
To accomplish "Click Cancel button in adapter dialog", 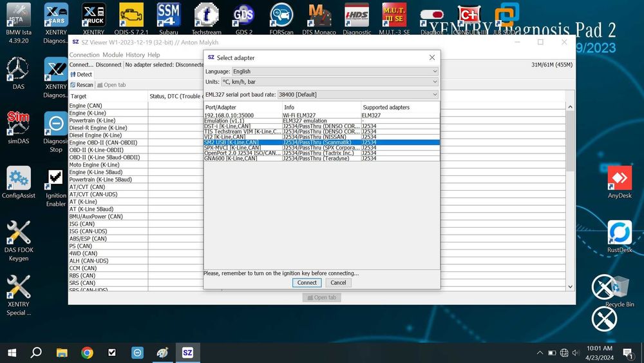I will tap(338, 283).
